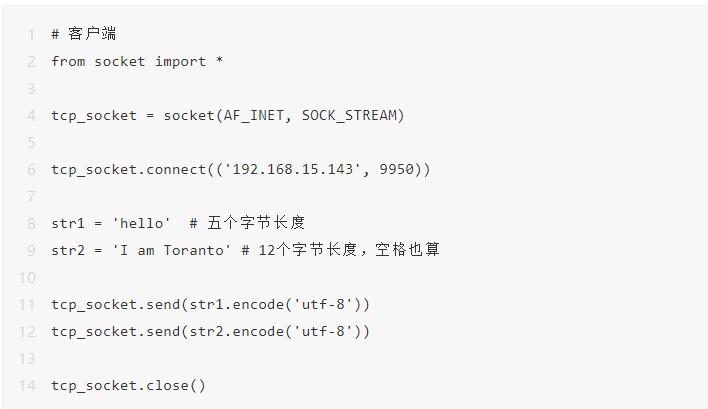Image resolution: width=708 pixels, height=409 pixels.
Task: Click the comment '12个字节长度，空格也算'
Action: [350, 250]
